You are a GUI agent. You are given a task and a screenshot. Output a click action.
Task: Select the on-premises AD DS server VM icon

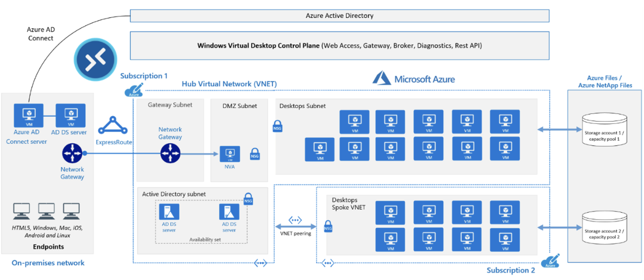[71, 115]
